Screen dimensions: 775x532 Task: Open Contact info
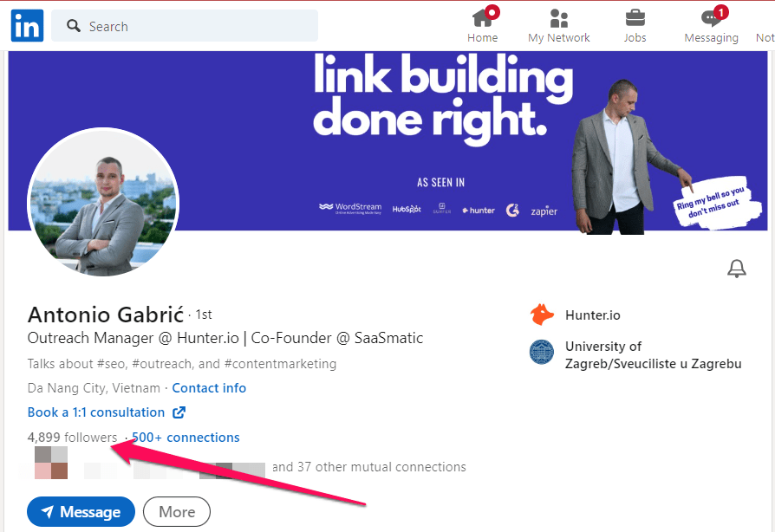[x=209, y=387]
